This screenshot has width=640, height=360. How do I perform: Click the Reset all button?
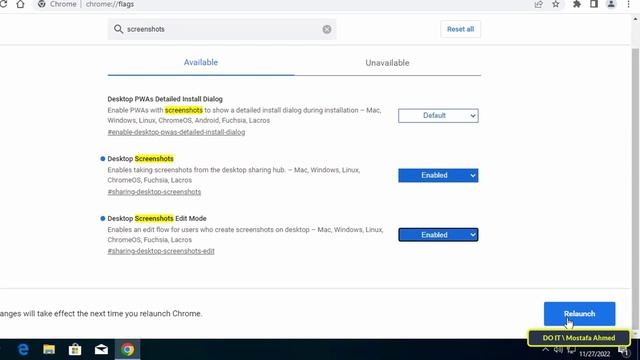click(460, 29)
